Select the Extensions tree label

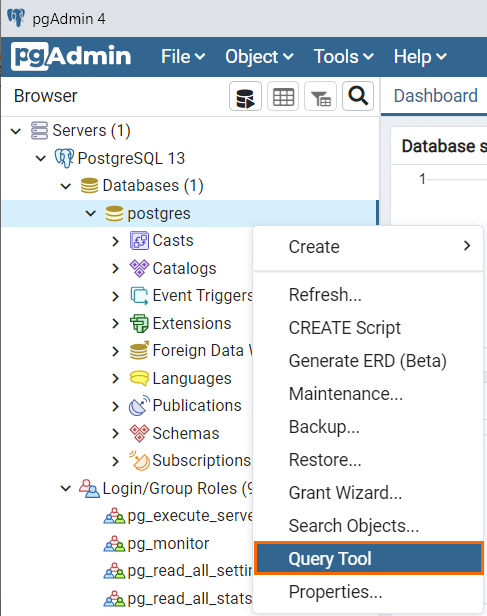tap(192, 323)
